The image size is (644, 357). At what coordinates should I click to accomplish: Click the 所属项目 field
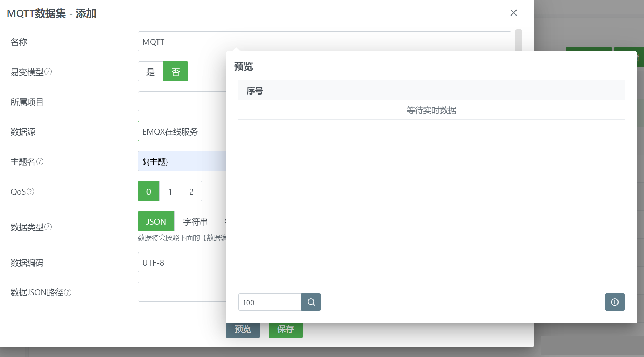pyautogui.click(x=182, y=101)
